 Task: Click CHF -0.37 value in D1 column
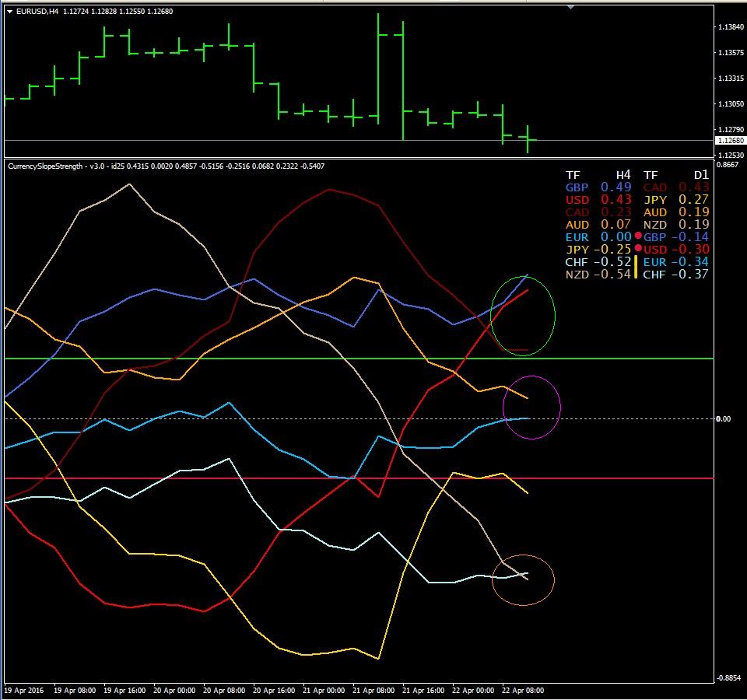690,275
